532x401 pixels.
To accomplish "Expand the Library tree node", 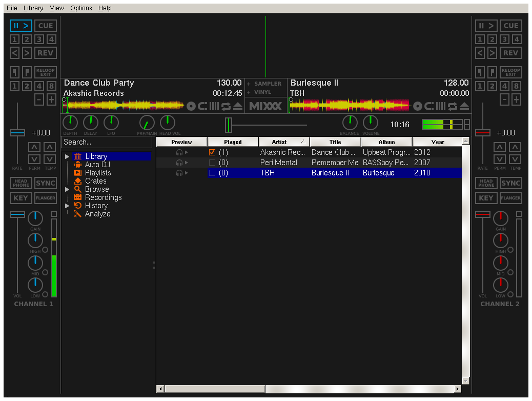I will [x=67, y=156].
